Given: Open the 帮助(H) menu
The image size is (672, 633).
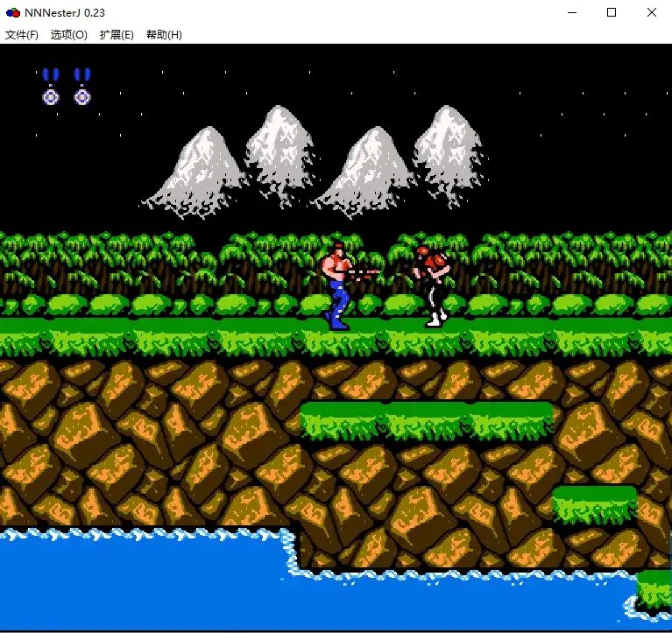Looking at the screenshot, I should 164,35.
